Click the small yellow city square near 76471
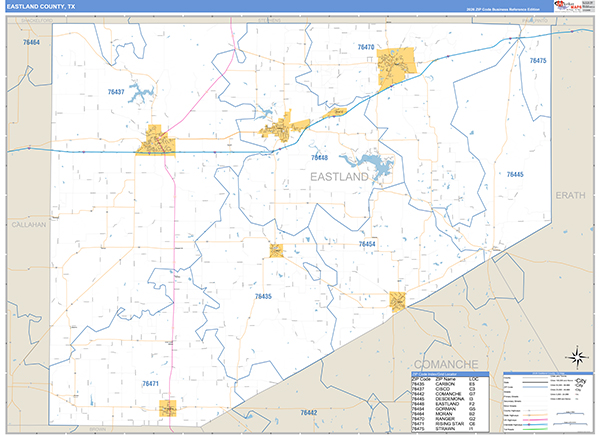This screenshot has width=600, height=435. pos(168,409)
